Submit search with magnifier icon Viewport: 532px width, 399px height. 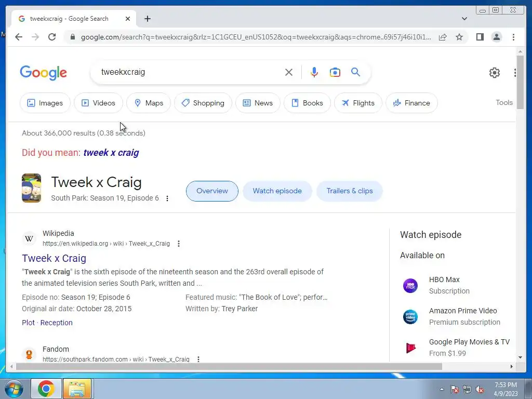click(x=355, y=72)
